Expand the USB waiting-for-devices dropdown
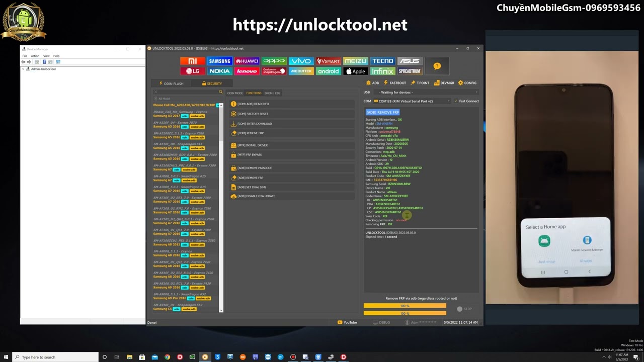The width and height of the screenshot is (644, 362). click(428, 92)
